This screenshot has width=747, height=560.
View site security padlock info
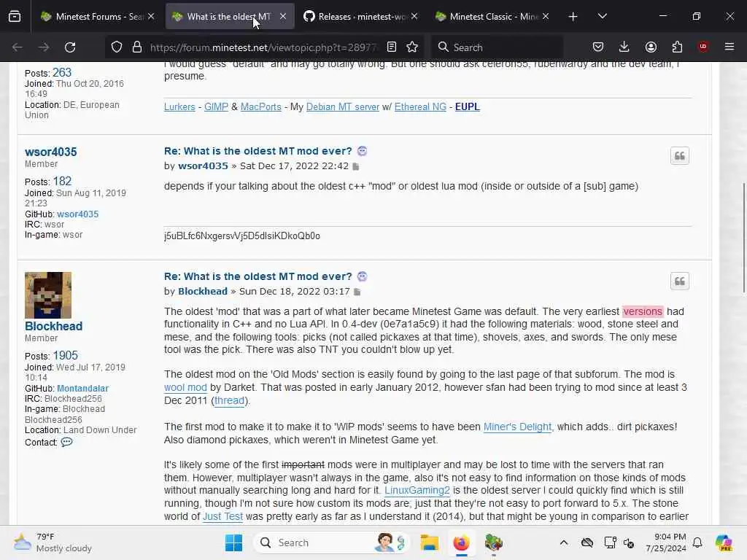tap(137, 47)
